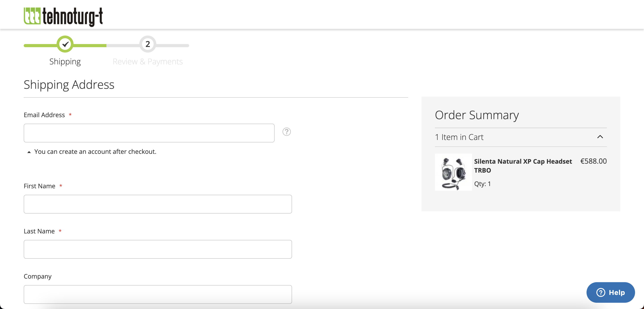644x309 pixels.
Task: Click Silenta Natural XP Cap Headset name
Action: pyautogui.click(x=523, y=166)
